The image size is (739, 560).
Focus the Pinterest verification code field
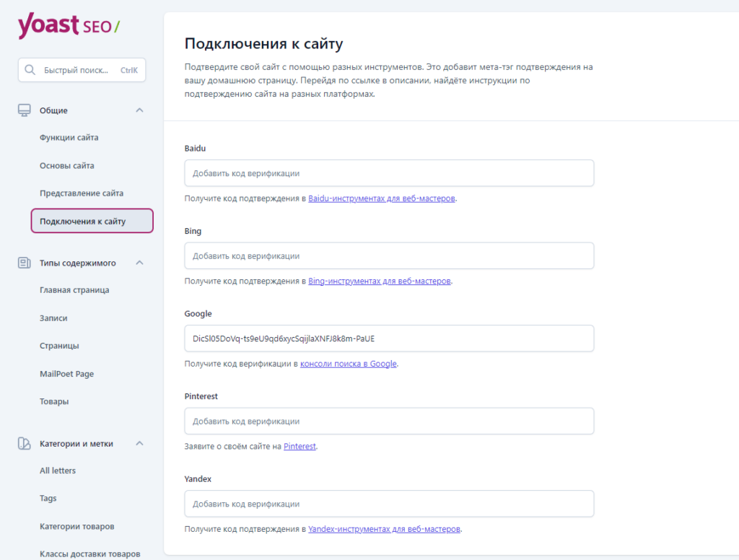[x=389, y=421]
